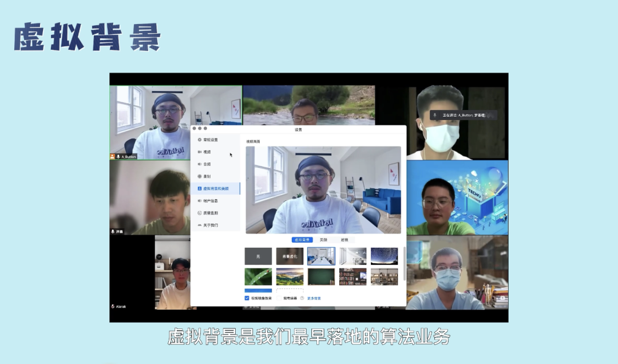The height and width of the screenshot is (364, 618).
Task: Click the speaker icon beside 音频
Action: pos(200,164)
